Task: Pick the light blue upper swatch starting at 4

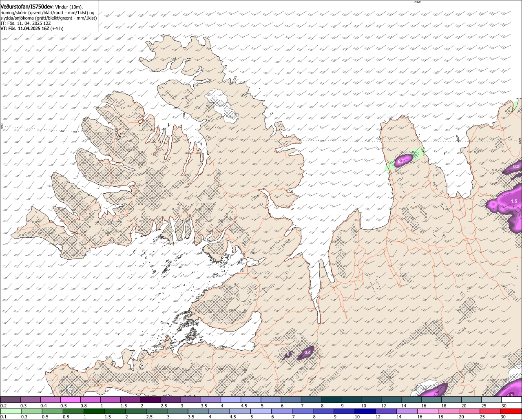Action: coord(230,400)
